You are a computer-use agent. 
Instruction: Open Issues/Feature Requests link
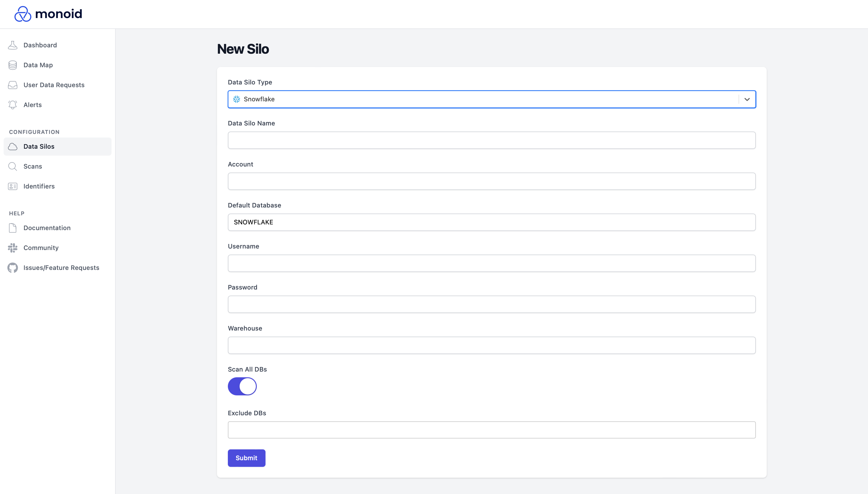pyautogui.click(x=58, y=268)
